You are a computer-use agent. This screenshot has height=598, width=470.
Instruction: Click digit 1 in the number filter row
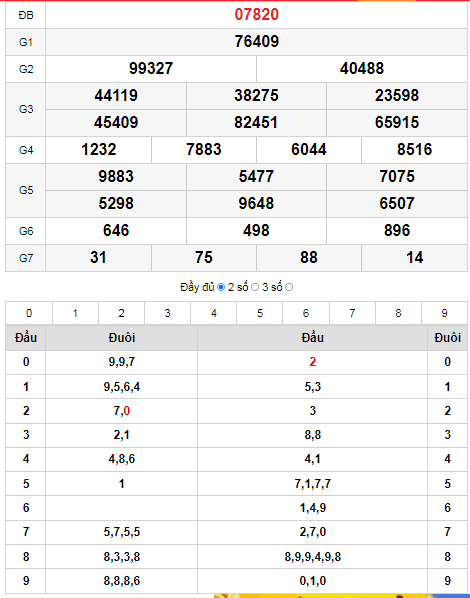point(75,313)
